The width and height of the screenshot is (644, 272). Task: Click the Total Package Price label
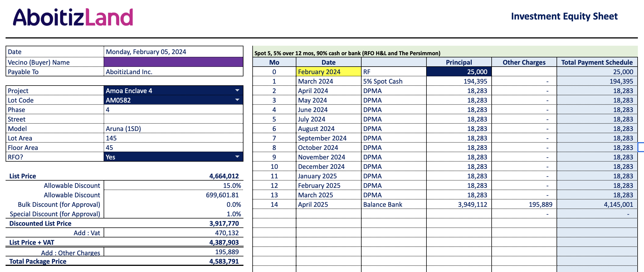point(38,261)
